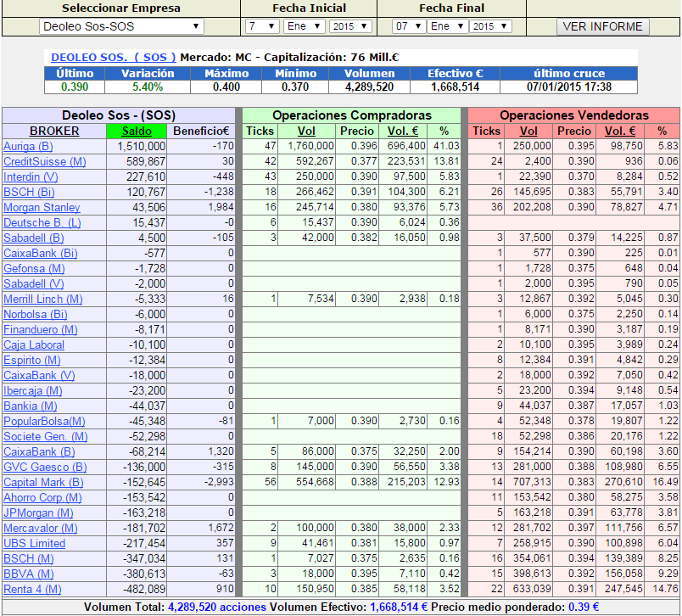Sort selling operations by Vol header
Viewport: 682px width, 616px height.
(x=528, y=131)
